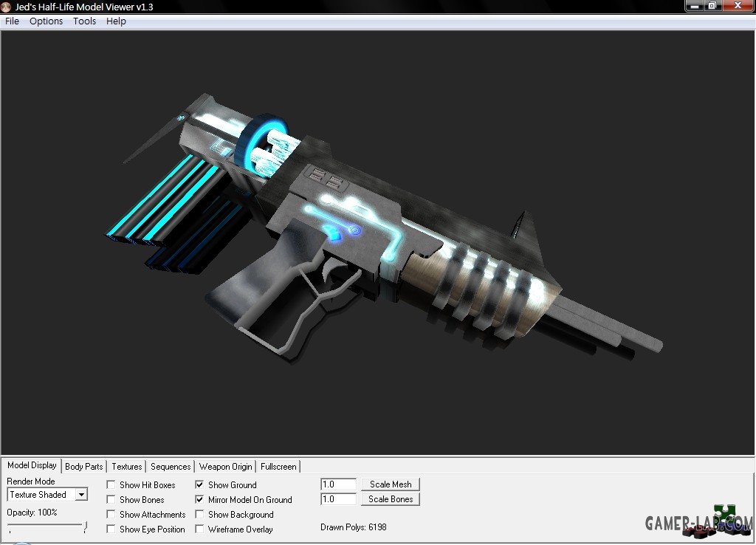Disable Mirror Model On Ground checkbox

click(199, 500)
